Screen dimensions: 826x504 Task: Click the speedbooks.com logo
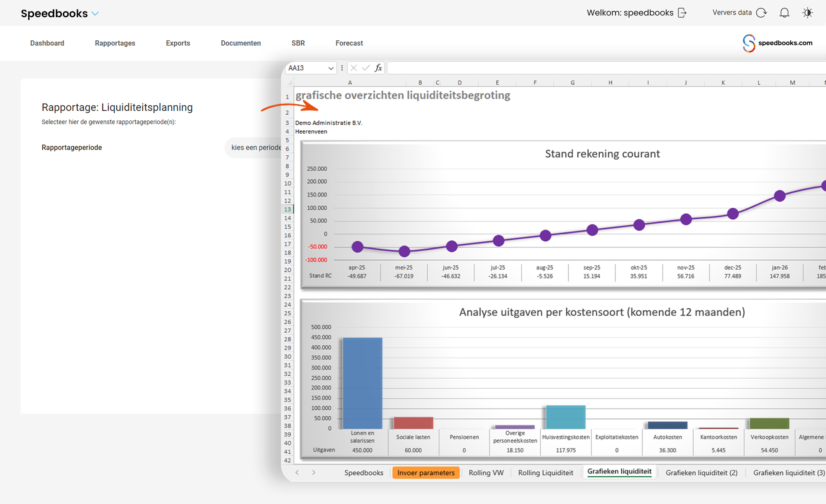click(777, 43)
